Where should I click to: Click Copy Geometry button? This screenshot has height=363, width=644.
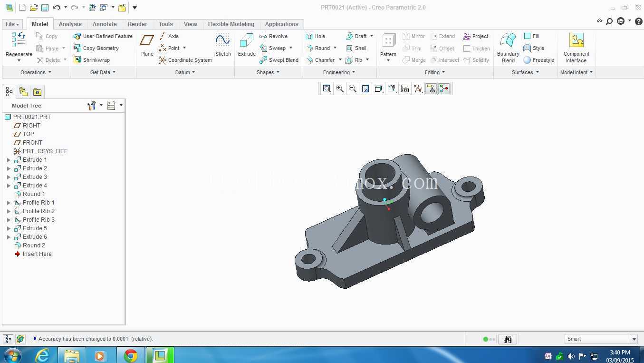[96, 48]
